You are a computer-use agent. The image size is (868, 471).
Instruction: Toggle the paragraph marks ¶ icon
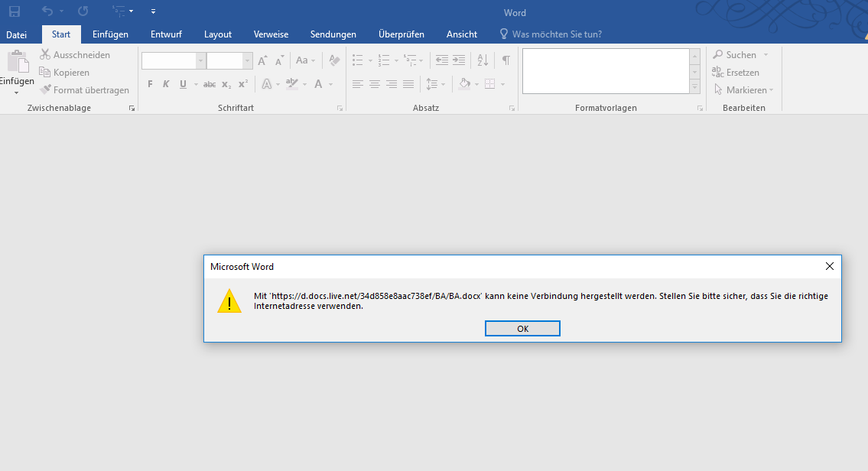(x=506, y=60)
